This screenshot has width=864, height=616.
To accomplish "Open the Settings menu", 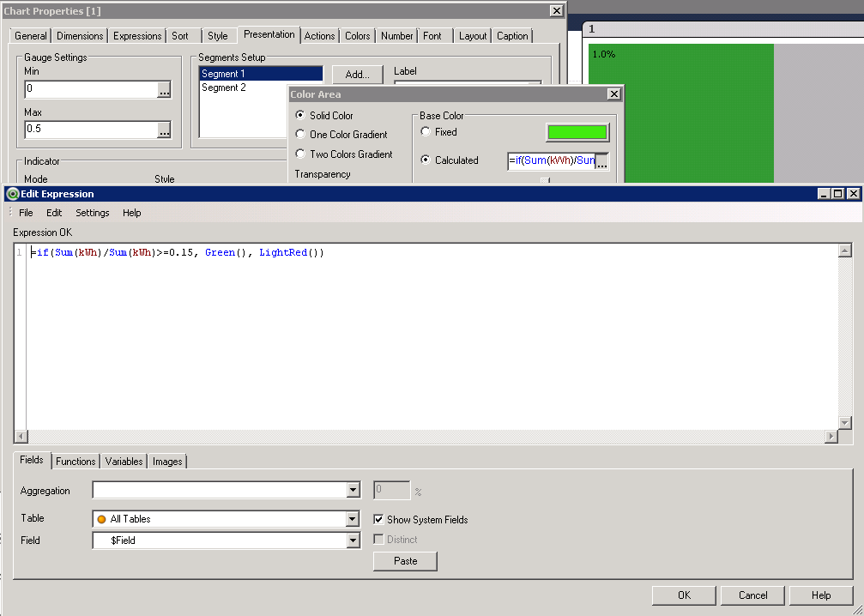I will click(x=93, y=213).
